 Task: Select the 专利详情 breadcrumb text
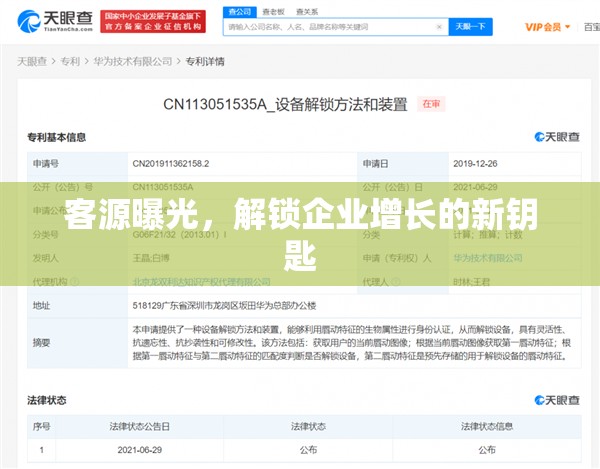point(205,61)
